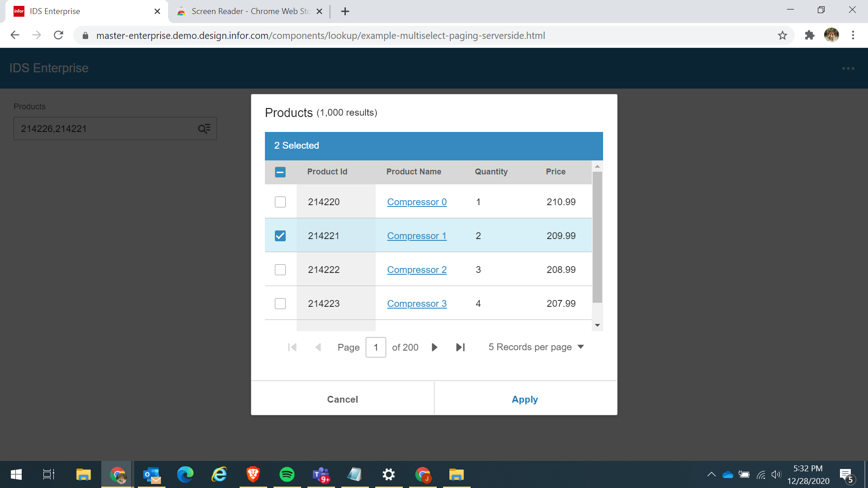Open a new browser tab
This screenshot has width=868, height=488.
pos(345,11)
